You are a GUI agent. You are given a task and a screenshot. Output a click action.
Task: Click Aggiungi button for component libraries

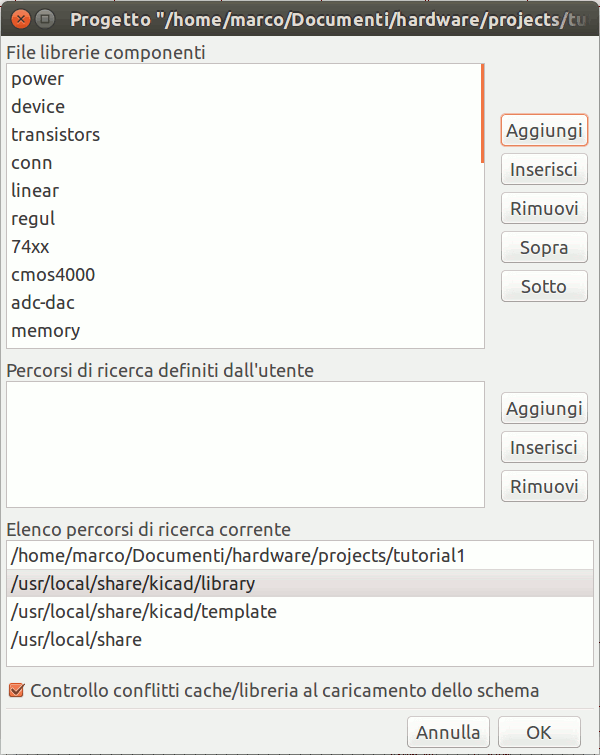coord(544,130)
